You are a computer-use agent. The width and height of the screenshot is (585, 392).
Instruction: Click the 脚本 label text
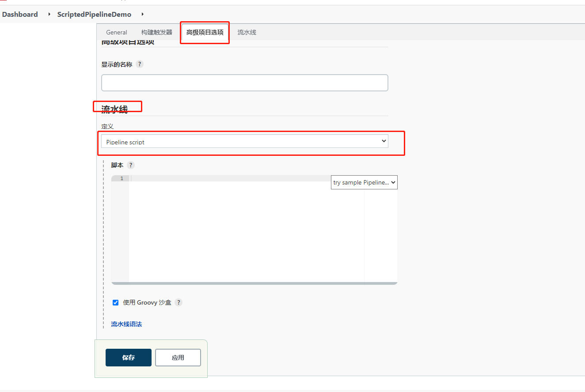pos(117,165)
